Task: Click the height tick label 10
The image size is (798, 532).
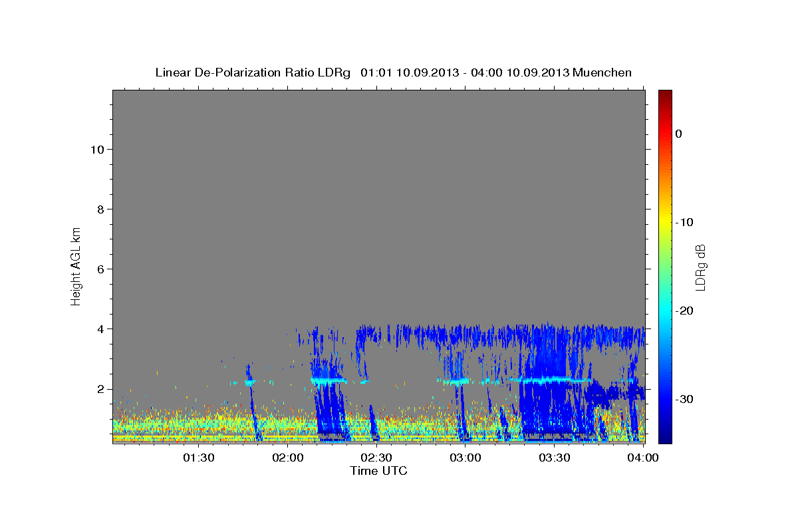Action: coord(96,149)
